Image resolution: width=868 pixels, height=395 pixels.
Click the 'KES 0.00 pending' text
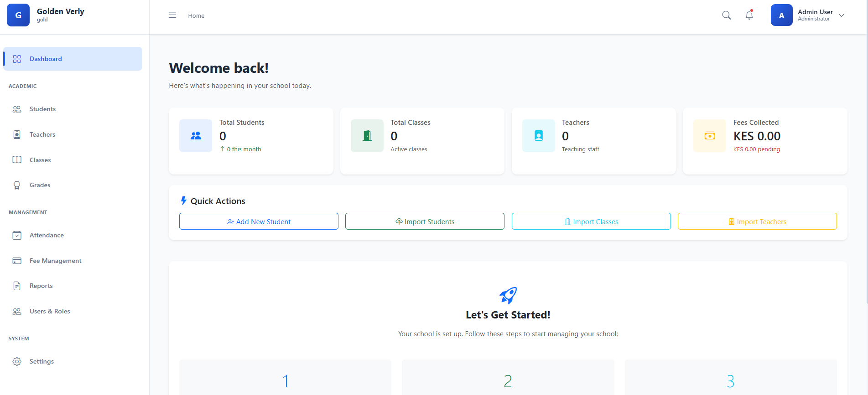pos(757,149)
